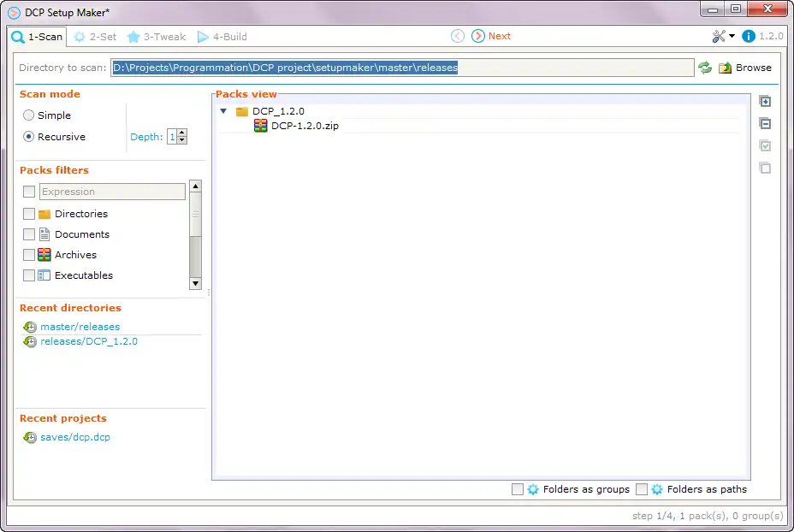794x532 pixels.
Task: Open recent directory releases/DCP_1.2.0
Action: [89, 341]
